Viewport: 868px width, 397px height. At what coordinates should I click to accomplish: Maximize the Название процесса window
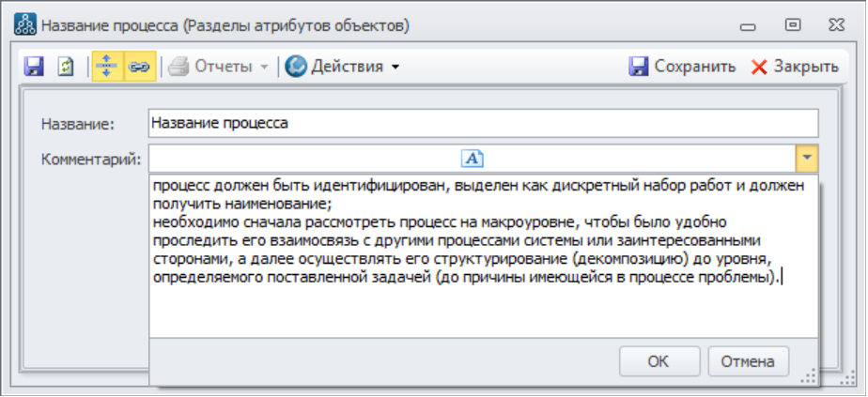click(793, 25)
